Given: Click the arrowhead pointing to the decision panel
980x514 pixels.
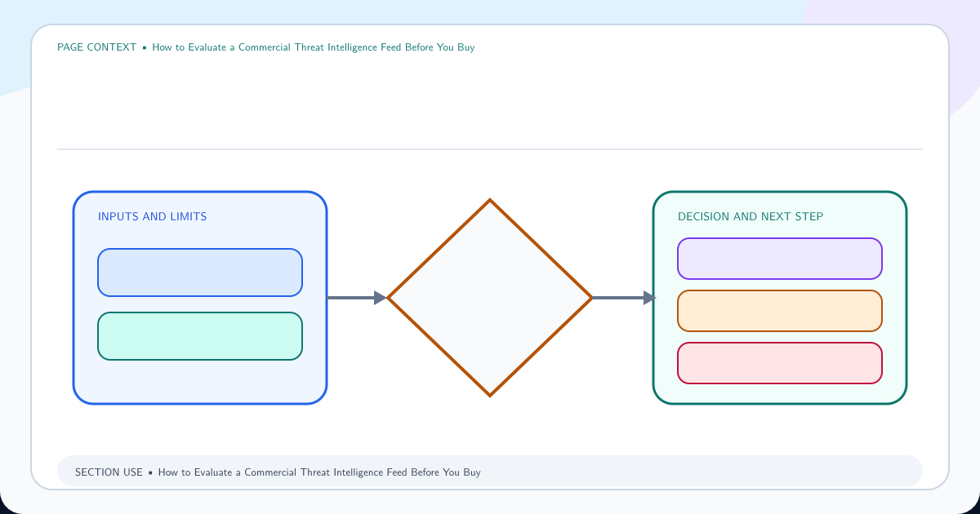Looking at the screenshot, I should tap(650, 298).
